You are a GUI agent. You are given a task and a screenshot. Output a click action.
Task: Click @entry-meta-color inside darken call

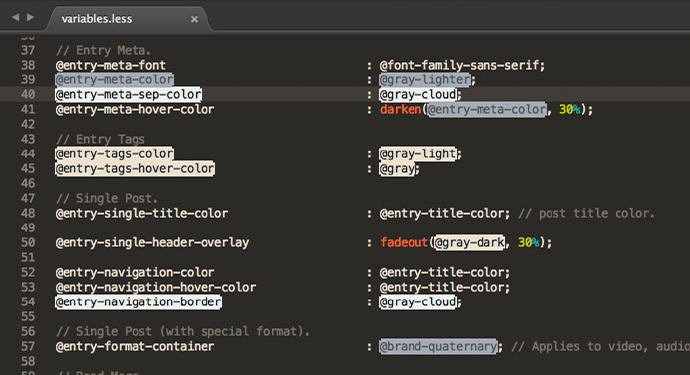tap(487, 109)
